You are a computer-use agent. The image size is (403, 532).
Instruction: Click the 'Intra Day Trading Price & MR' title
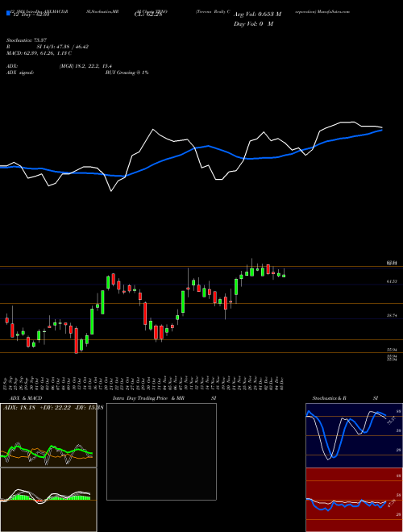click(x=148, y=398)
